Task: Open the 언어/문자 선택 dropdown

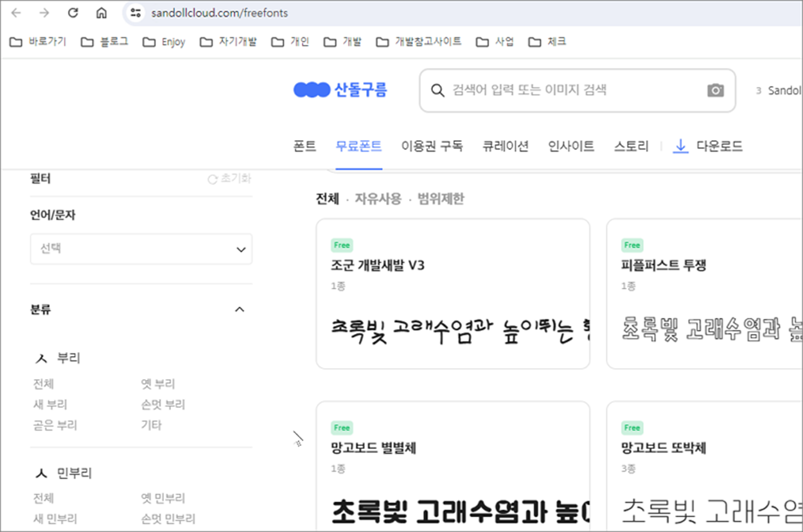Action: pos(141,249)
